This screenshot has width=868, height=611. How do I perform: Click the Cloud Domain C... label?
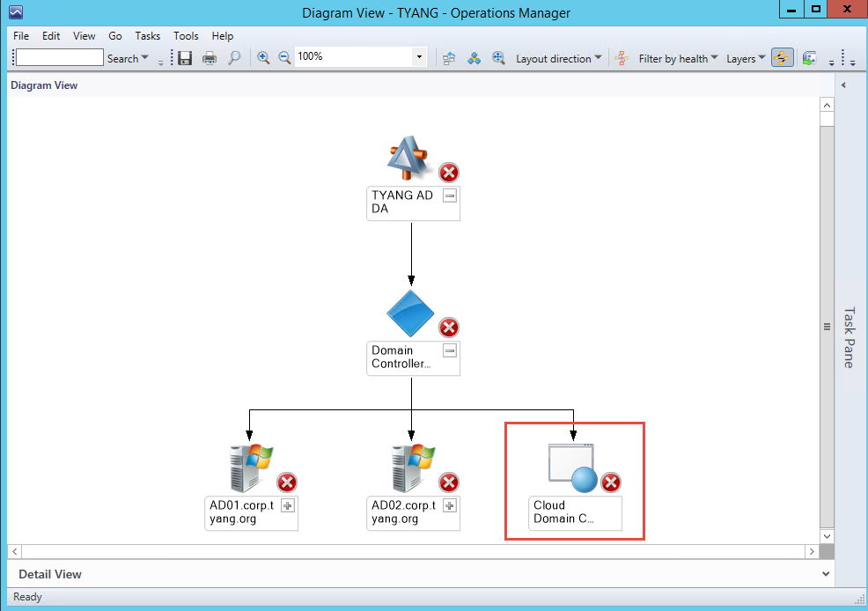pyautogui.click(x=563, y=512)
